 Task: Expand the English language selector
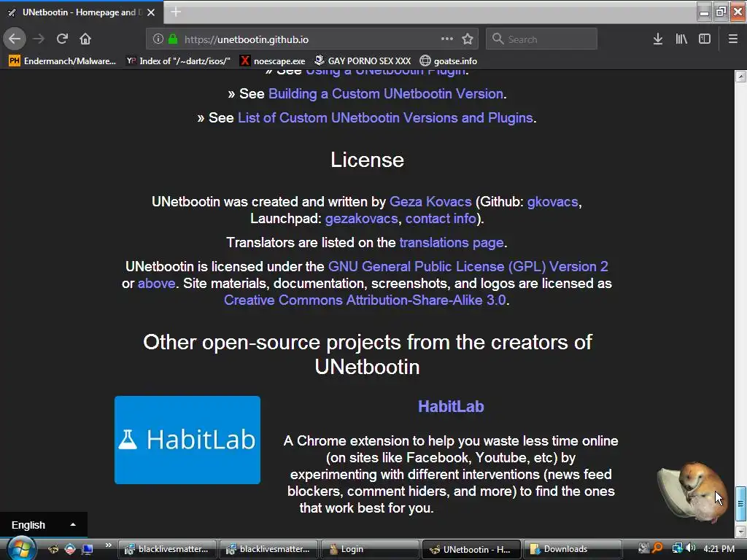click(43, 525)
